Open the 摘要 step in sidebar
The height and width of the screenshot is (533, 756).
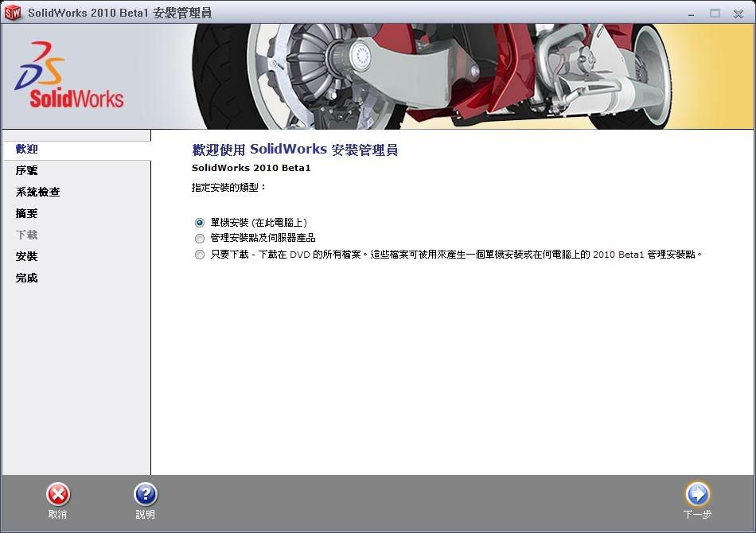26,213
